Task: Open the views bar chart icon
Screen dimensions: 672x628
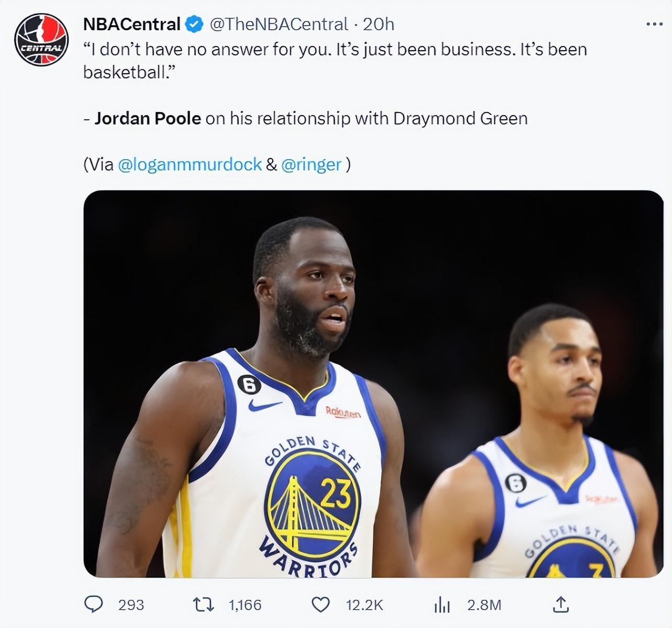Action: [442, 605]
